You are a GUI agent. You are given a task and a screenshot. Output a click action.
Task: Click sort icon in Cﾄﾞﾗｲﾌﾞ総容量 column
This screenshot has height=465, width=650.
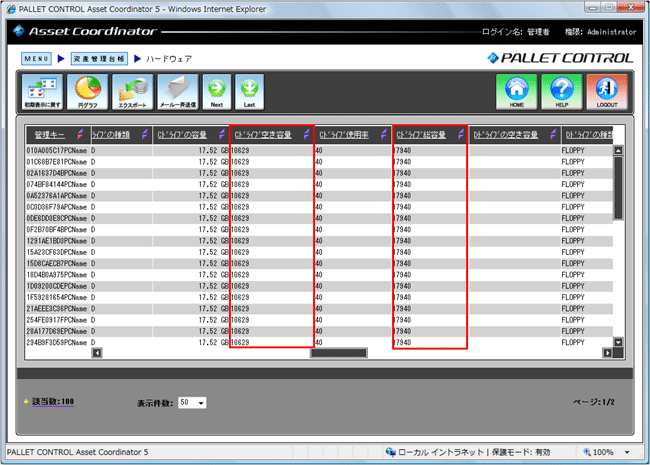pyautogui.click(x=461, y=134)
